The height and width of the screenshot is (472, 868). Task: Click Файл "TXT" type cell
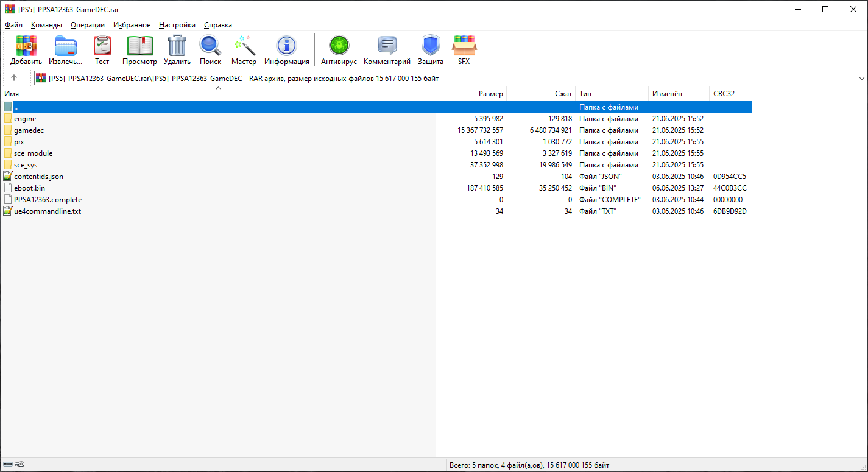tap(598, 211)
